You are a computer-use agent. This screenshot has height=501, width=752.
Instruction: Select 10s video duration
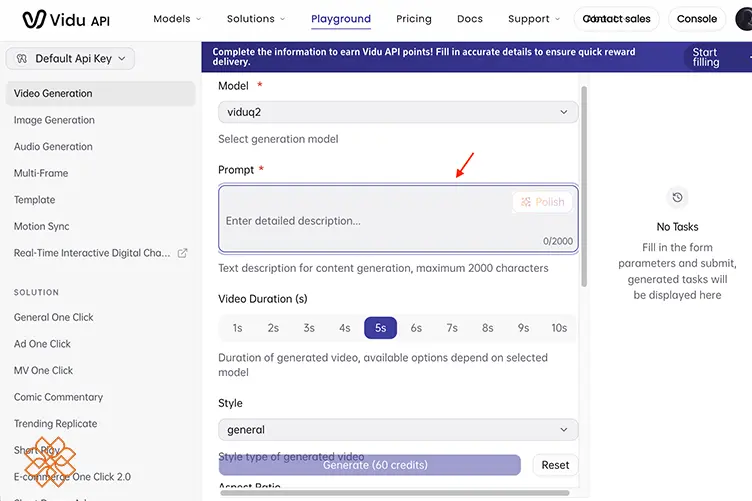(x=559, y=328)
